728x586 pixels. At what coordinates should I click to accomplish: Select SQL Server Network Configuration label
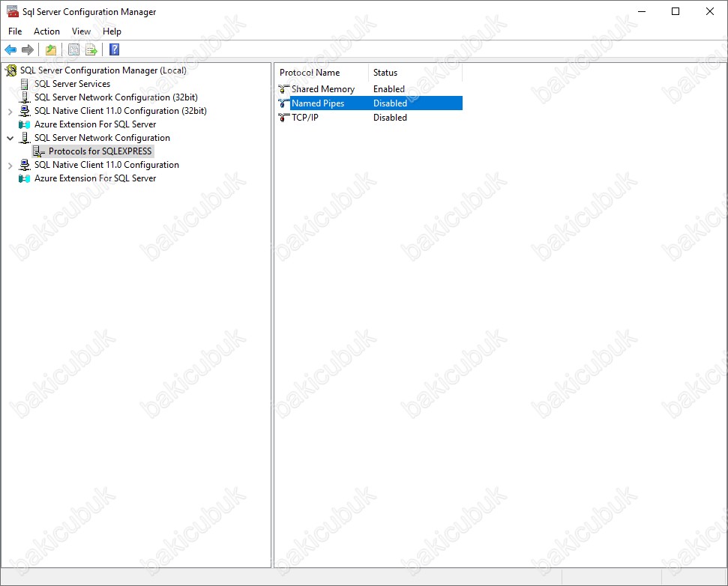(102, 138)
